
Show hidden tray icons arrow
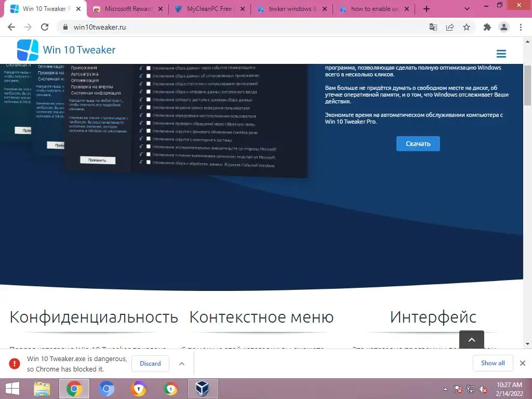[x=445, y=389]
